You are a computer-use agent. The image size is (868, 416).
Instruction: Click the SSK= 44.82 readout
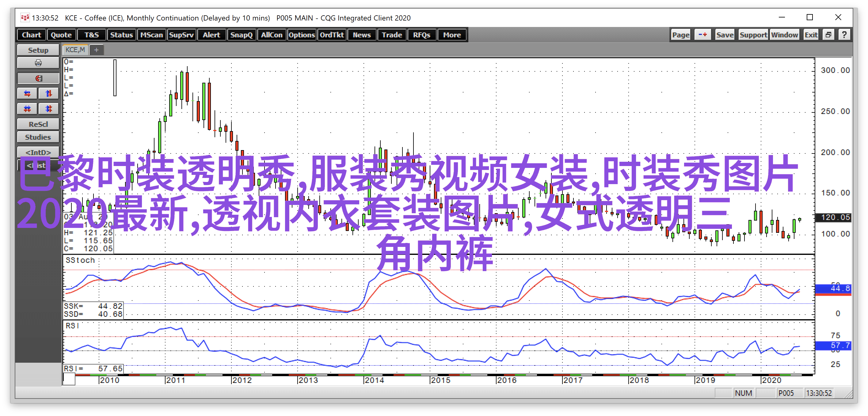(x=93, y=306)
